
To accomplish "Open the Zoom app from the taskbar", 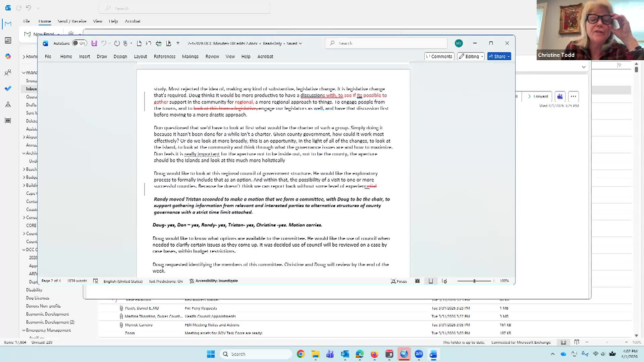I will [x=419, y=354].
